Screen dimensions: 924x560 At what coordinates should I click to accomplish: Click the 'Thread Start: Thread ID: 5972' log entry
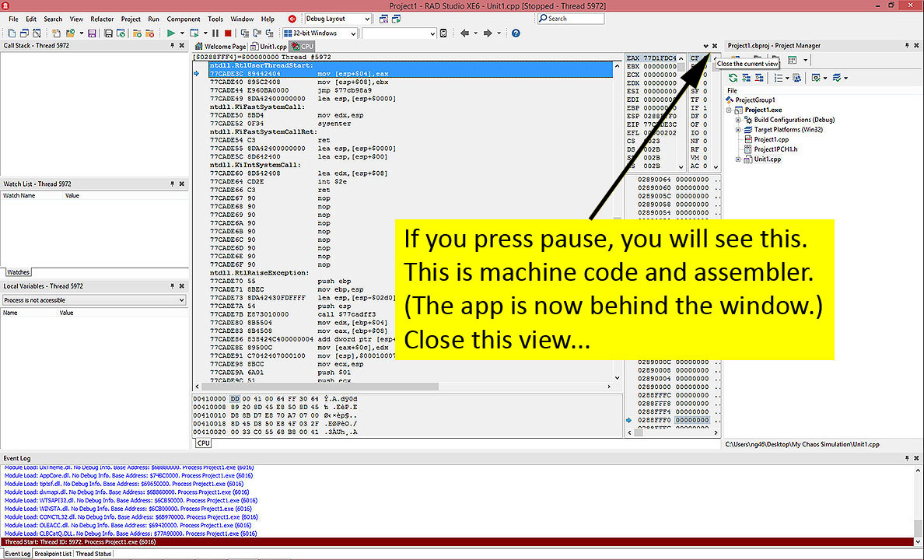pyautogui.click(x=457, y=542)
